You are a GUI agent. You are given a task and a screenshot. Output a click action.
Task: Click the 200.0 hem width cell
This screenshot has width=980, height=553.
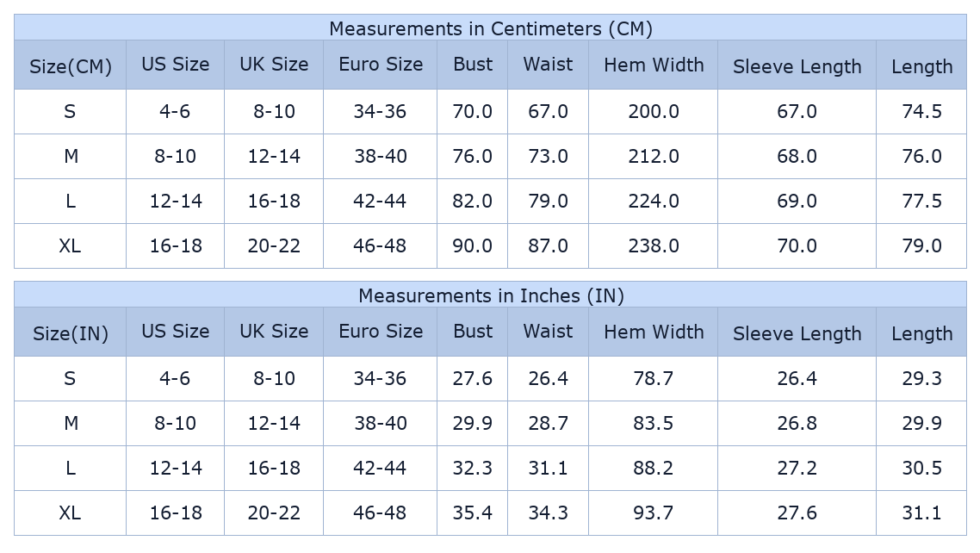click(654, 112)
